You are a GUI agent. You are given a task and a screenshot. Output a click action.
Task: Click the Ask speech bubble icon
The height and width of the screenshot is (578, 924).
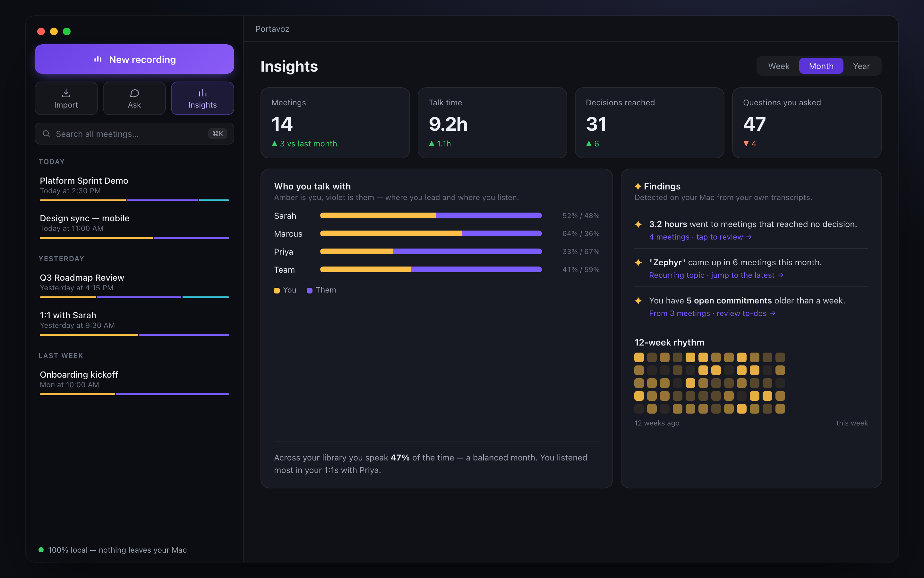pos(134,93)
